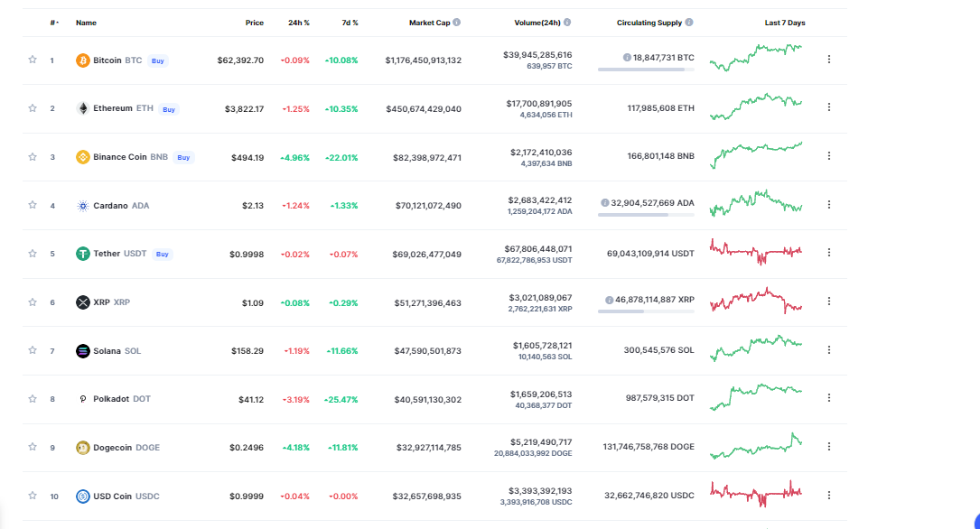Star Solana in the watchlist column
This screenshot has height=529, width=980.
(x=33, y=350)
